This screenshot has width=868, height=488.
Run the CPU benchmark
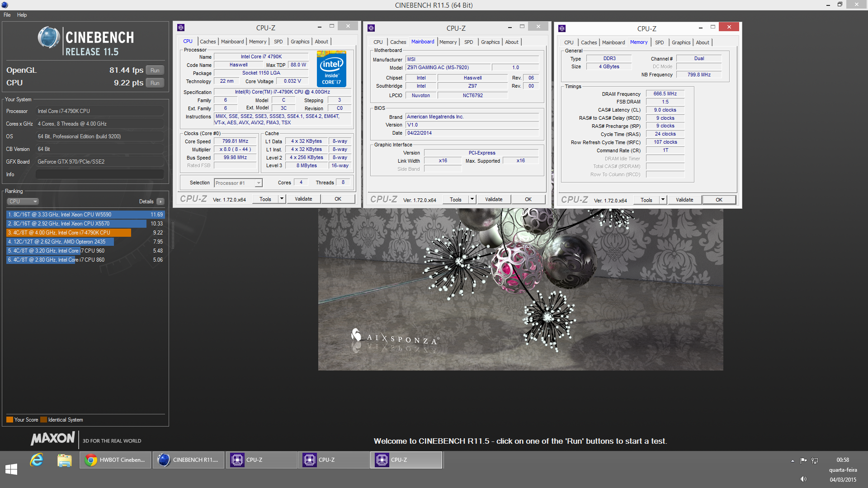click(155, 83)
